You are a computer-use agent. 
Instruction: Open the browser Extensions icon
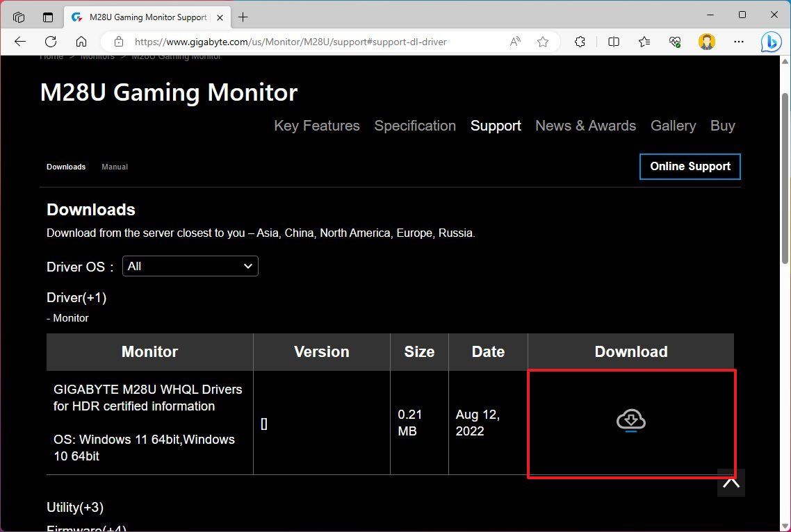click(x=580, y=42)
